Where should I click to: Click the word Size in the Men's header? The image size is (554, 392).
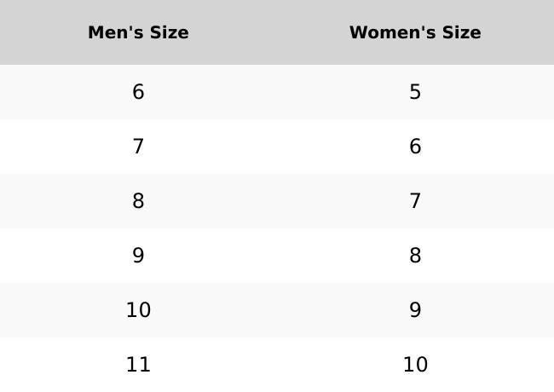coord(170,32)
